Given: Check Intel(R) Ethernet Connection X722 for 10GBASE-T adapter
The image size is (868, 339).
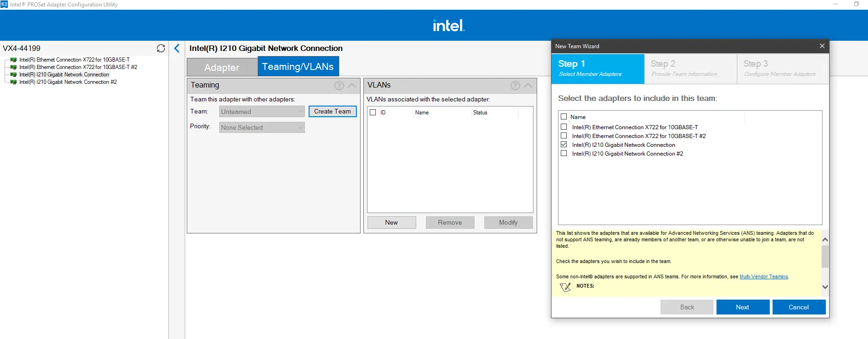Looking at the screenshot, I should click(564, 127).
